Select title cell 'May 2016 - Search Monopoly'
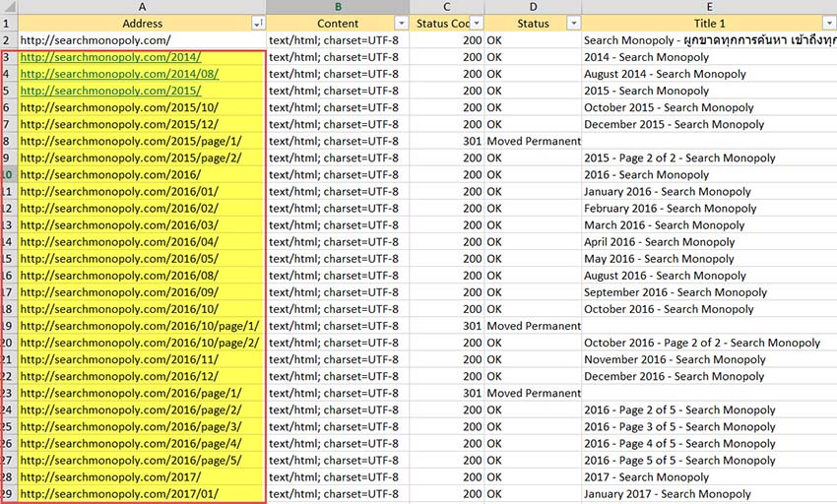The image size is (837, 504). tap(709, 259)
